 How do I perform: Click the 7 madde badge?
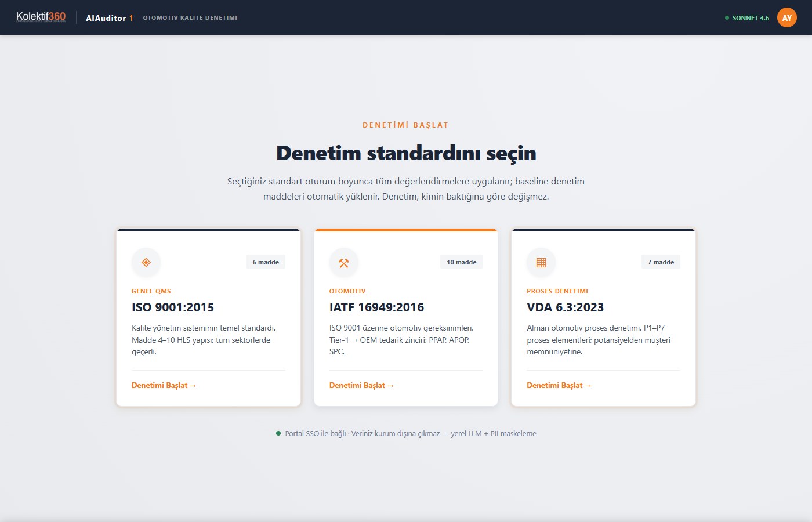661,262
